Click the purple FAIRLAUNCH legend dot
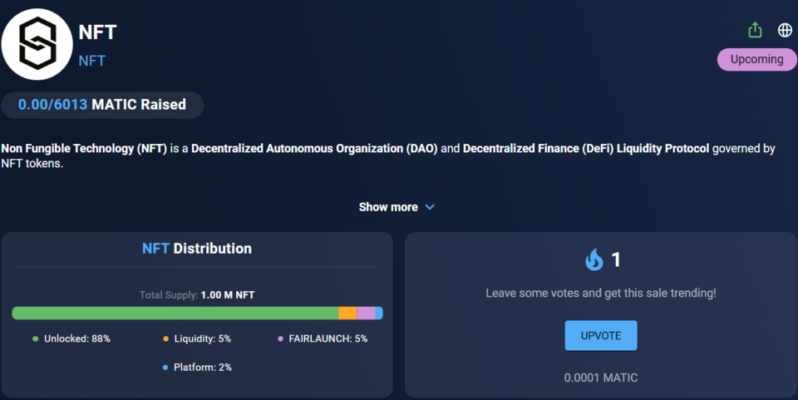 (x=280, y=339)
